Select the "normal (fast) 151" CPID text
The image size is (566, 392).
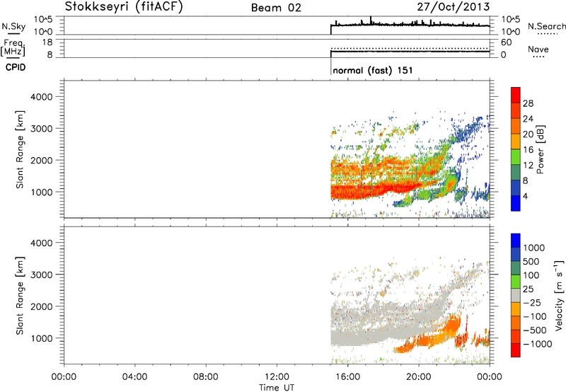pyautogui.click(x=373, y=70)
